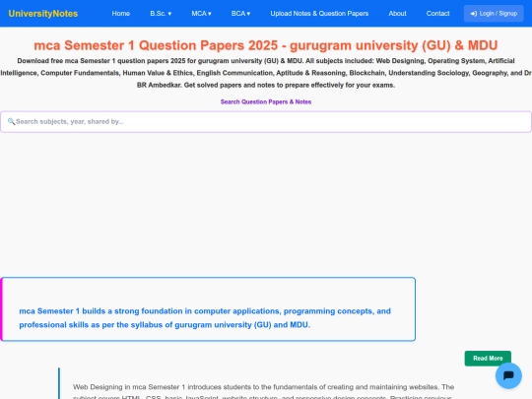532x399 pixels.
Task: Open Upload Notes & Question Papers
Action: coord(319,14)
